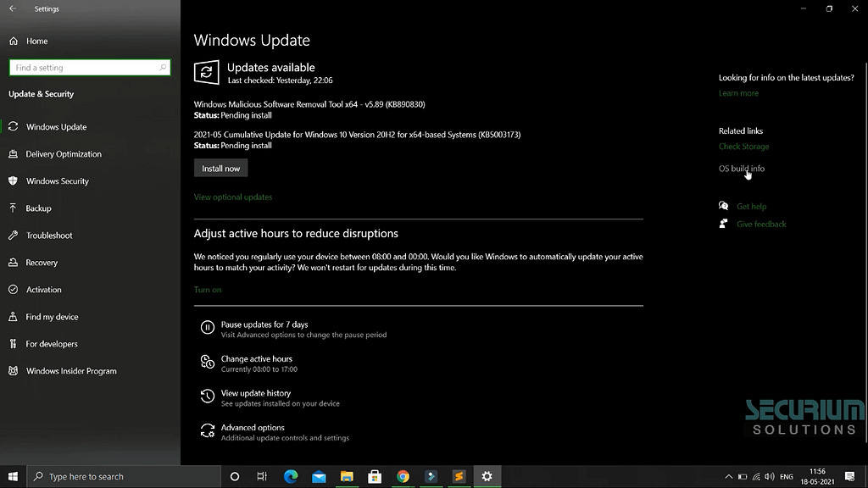Click the Settings gear on the taskbar
Screen dimensions: 868x488
coord(487,476)
